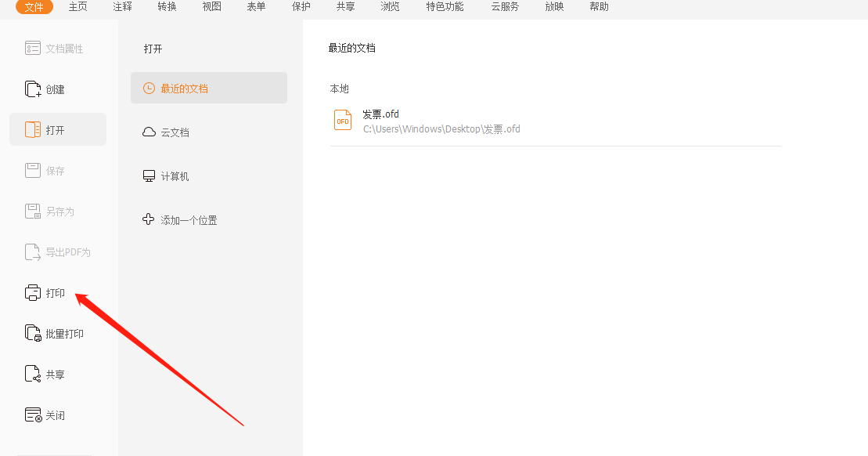Viewport: 868px width, 456px height.
Task: Click the 创建 new document icon
Action: click(32, 89)
